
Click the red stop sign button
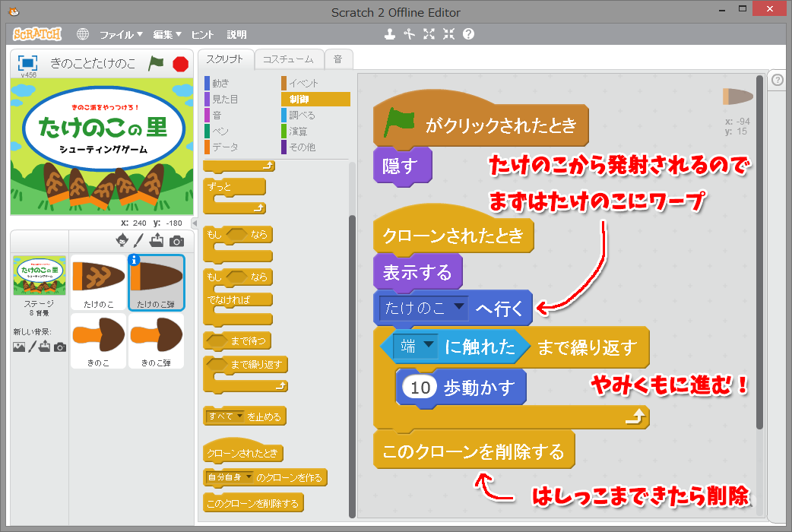180,64
